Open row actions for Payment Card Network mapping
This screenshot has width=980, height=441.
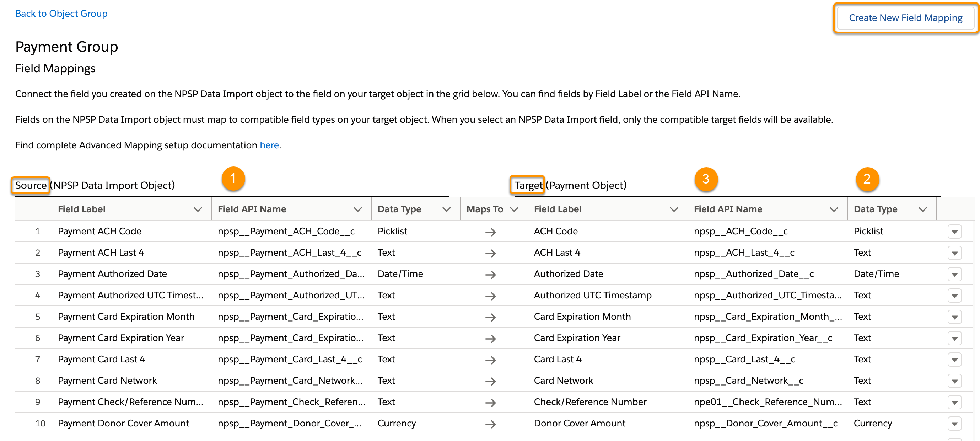(x=955, y=381)
